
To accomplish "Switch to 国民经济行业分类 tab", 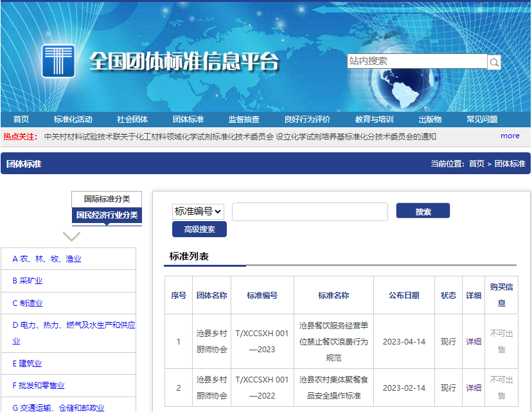I will [x=107, y=215].
